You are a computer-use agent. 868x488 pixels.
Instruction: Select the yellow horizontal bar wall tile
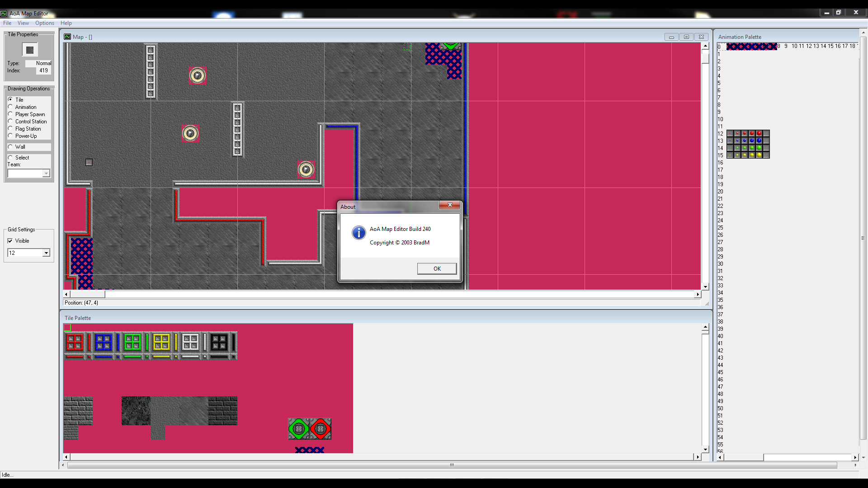[x=161, y=357]
